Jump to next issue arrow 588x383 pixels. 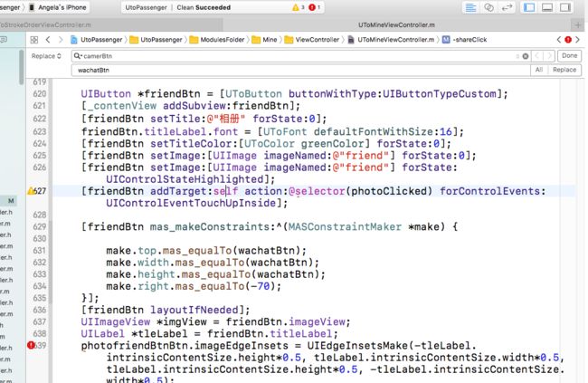[577, 40]
